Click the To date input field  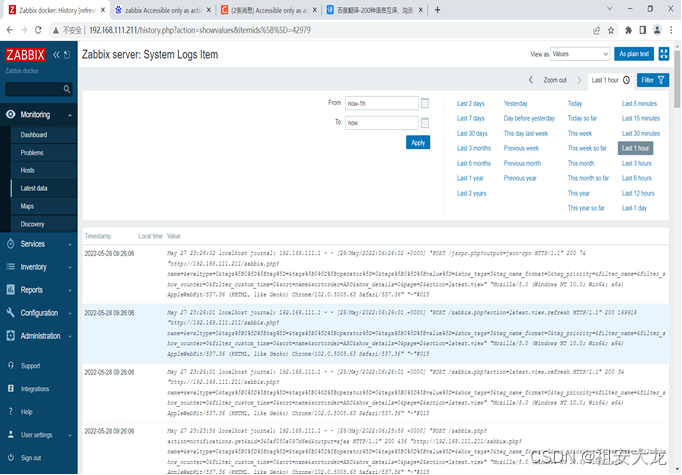[x=381, y=123]
